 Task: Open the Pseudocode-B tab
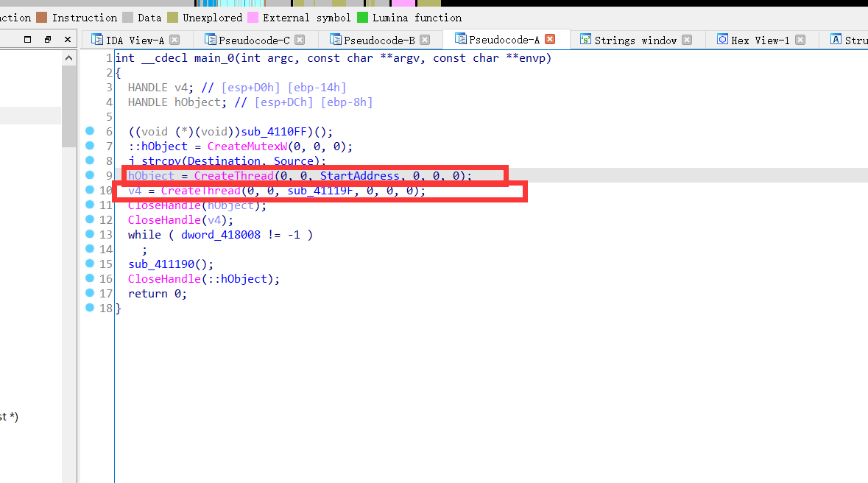(x=379, y=40)
